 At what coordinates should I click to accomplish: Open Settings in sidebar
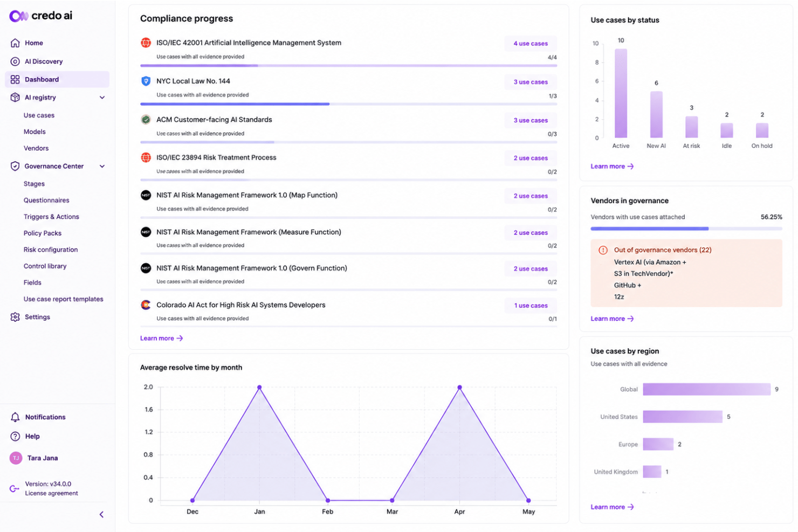(x=37, y=317)
